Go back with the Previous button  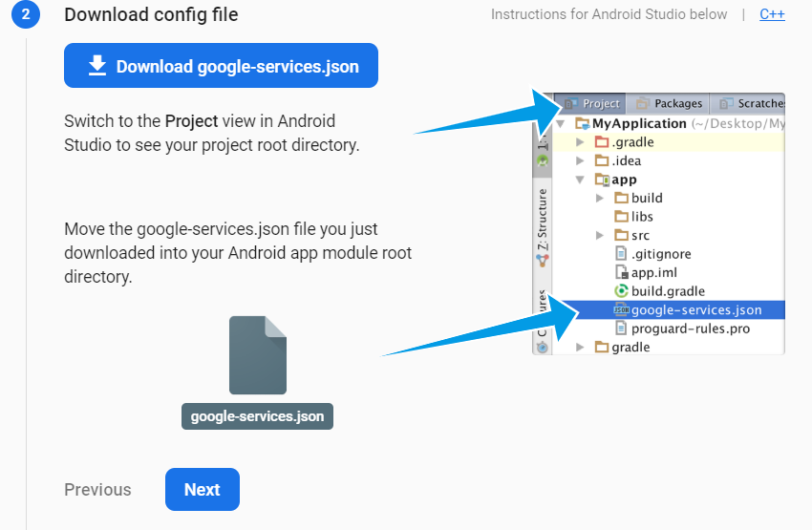(x=97, y=489)
